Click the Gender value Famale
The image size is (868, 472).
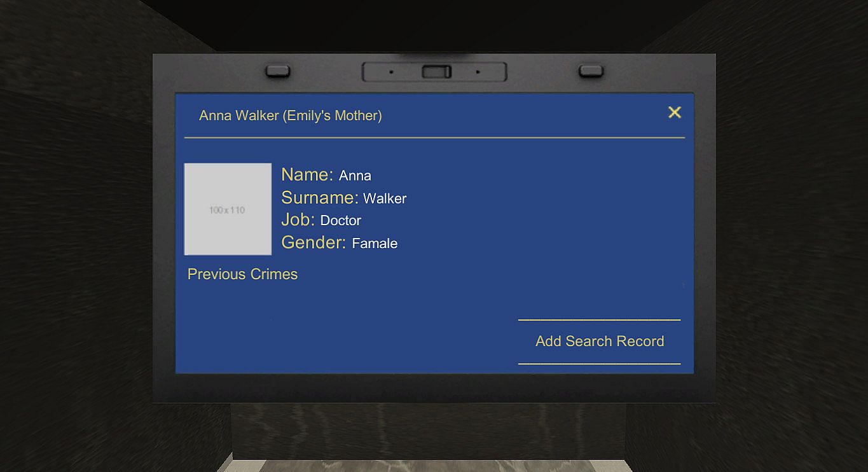click(375, 244)
